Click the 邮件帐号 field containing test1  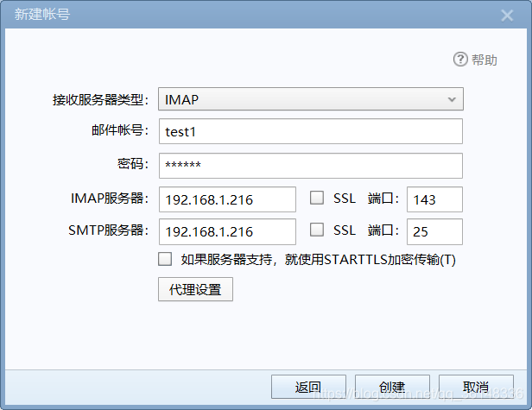pyautogui.click(x=310, y=131)
